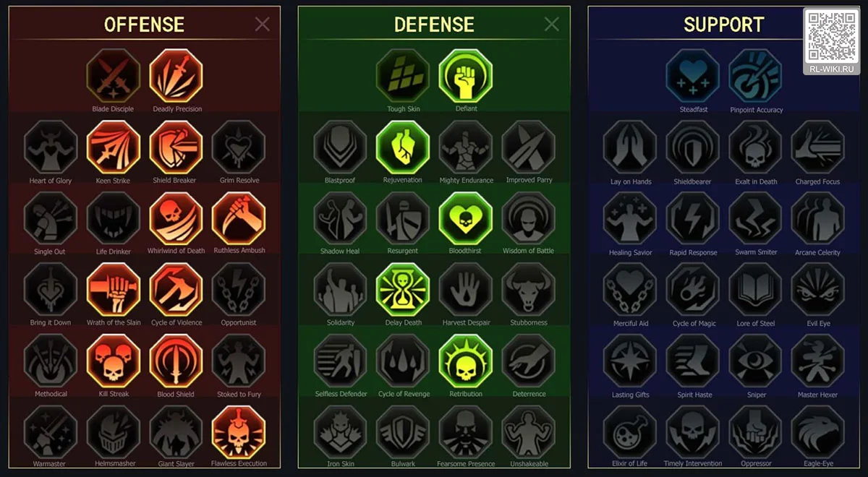Enable the Giant Slayer mastery
868x477 pixels.
(x=176, y=431)
